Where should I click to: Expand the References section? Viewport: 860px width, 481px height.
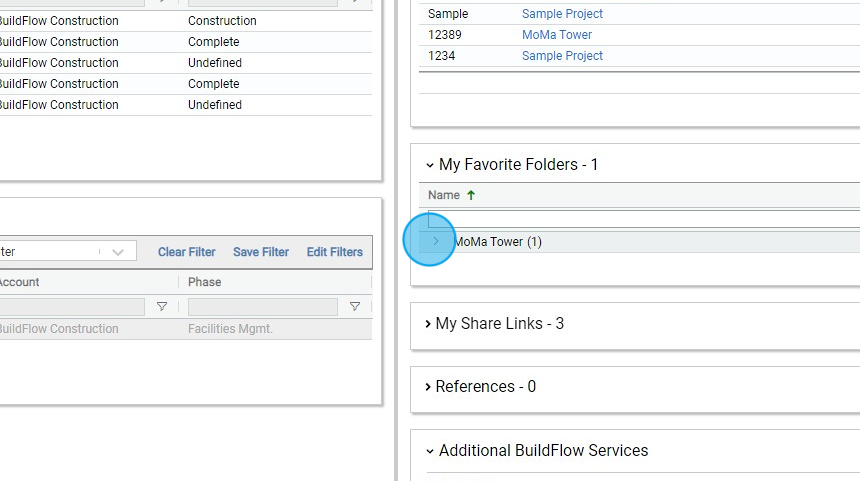point(428,387)
